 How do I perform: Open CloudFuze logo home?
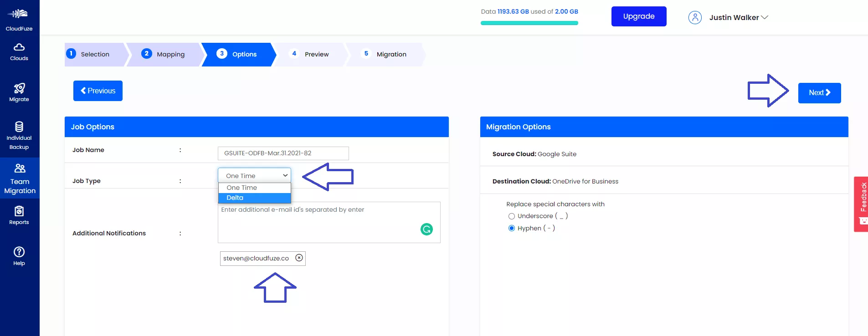[19, 19]
